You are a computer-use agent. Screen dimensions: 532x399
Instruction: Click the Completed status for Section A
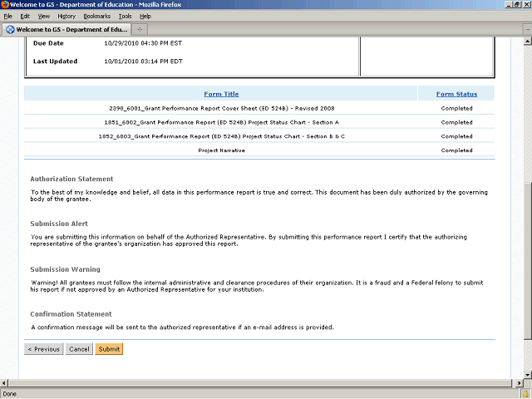456,122
